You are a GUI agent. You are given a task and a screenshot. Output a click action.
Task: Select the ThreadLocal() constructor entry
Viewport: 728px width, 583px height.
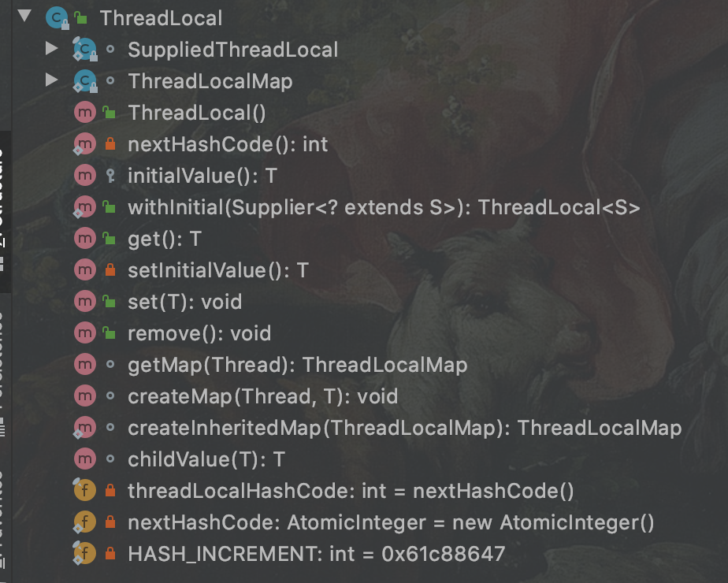coord(197,113)
